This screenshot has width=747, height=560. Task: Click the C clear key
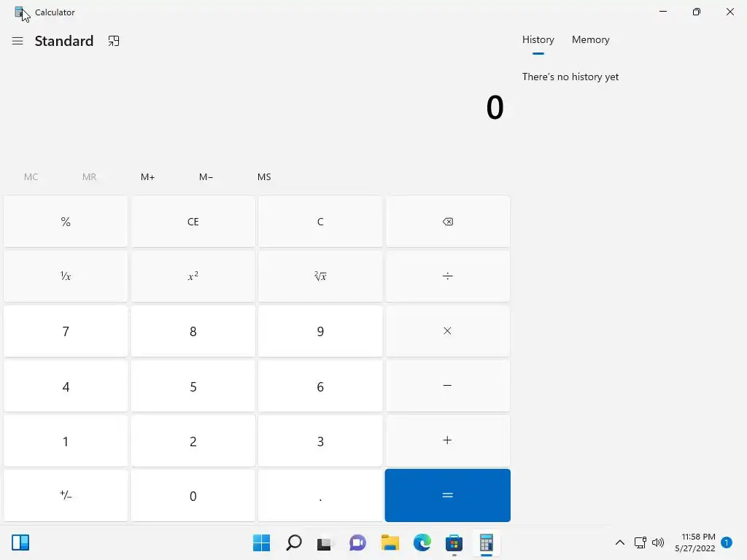coord(320,222)
